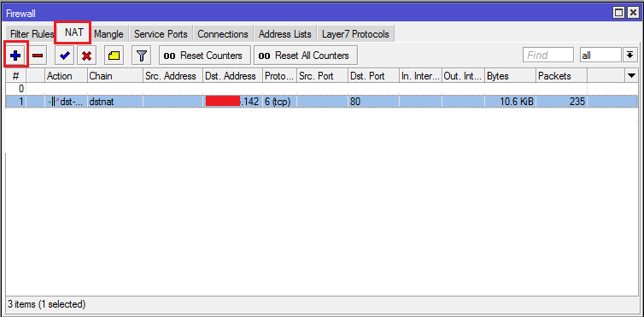The image size is (644, 317).
Task: Enable rule using blue checkmark icon
Action: [x=64, y=56]
